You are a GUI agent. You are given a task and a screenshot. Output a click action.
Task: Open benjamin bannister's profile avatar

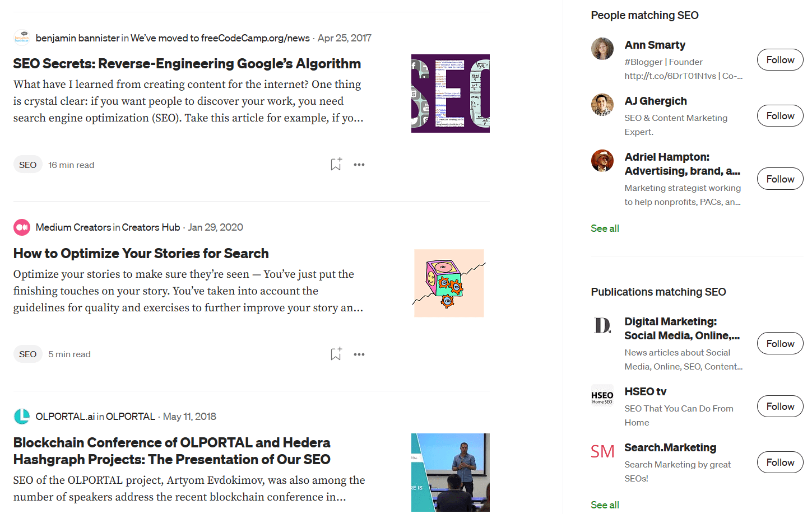pyautogui.click(x=21, y=37)
